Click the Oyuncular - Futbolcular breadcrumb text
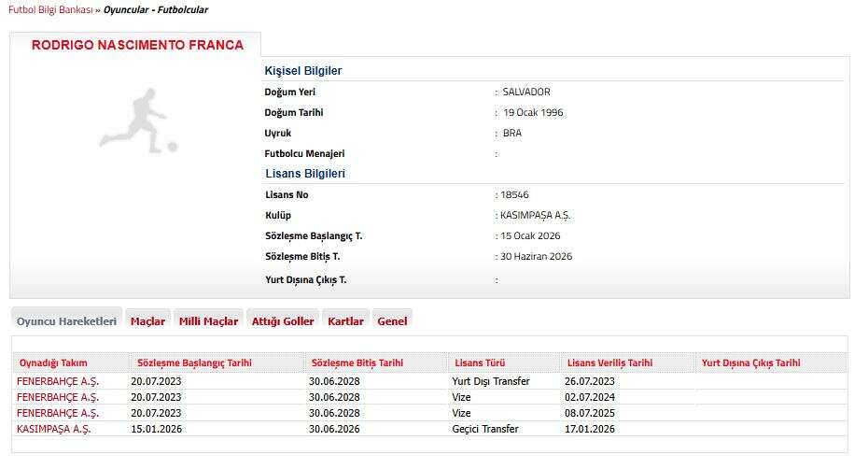 coord(156,9)
